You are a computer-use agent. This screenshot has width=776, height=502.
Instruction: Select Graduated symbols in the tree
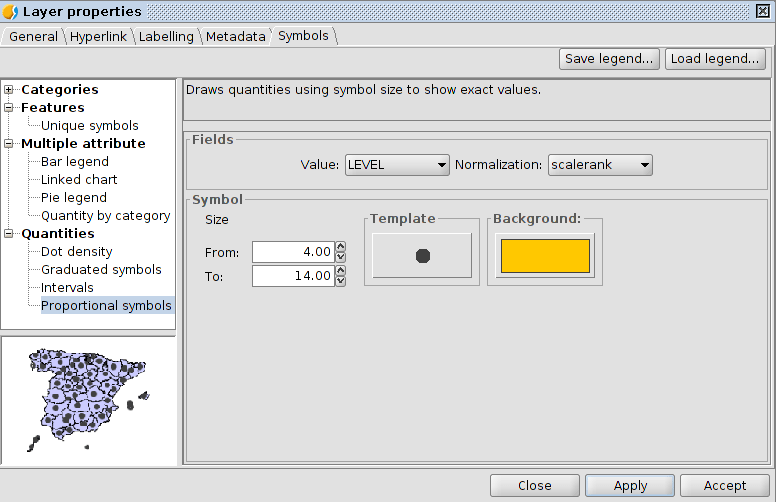pyautogui.click(x=101, y=270)
